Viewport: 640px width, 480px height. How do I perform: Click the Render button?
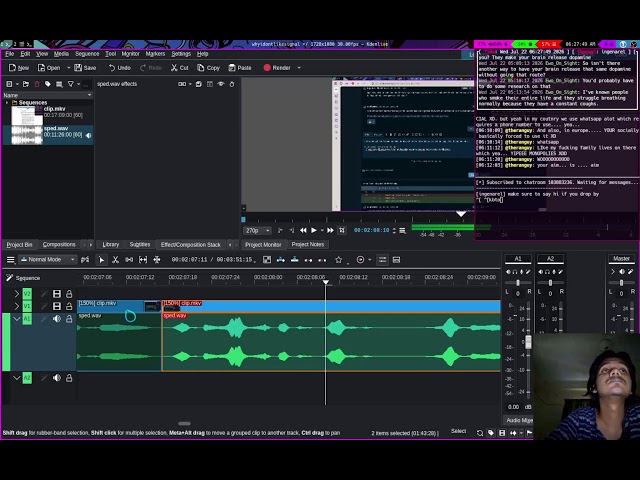tap(277, 68)
